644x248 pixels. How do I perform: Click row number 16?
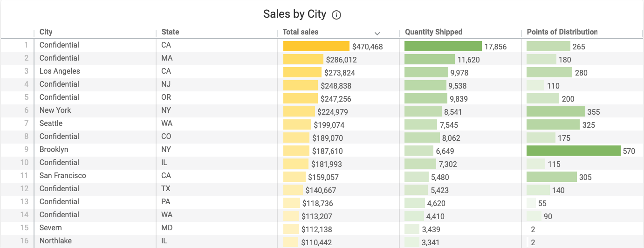(x=24, y=241)
